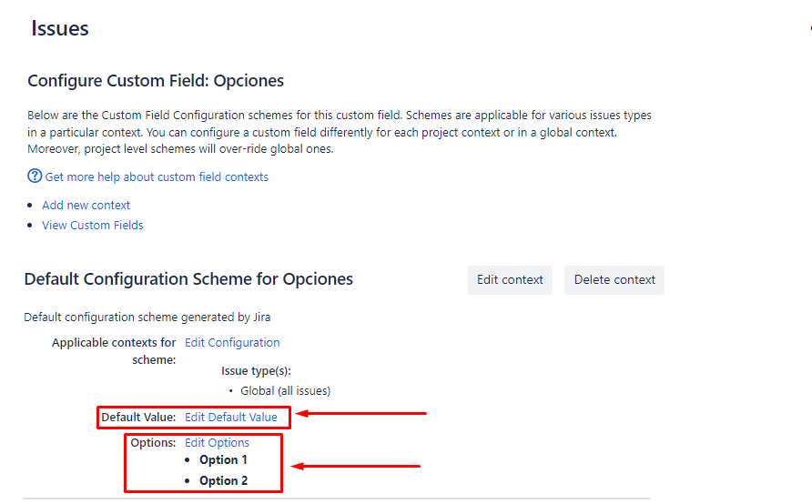Open the Add new context link

point(86,205)
